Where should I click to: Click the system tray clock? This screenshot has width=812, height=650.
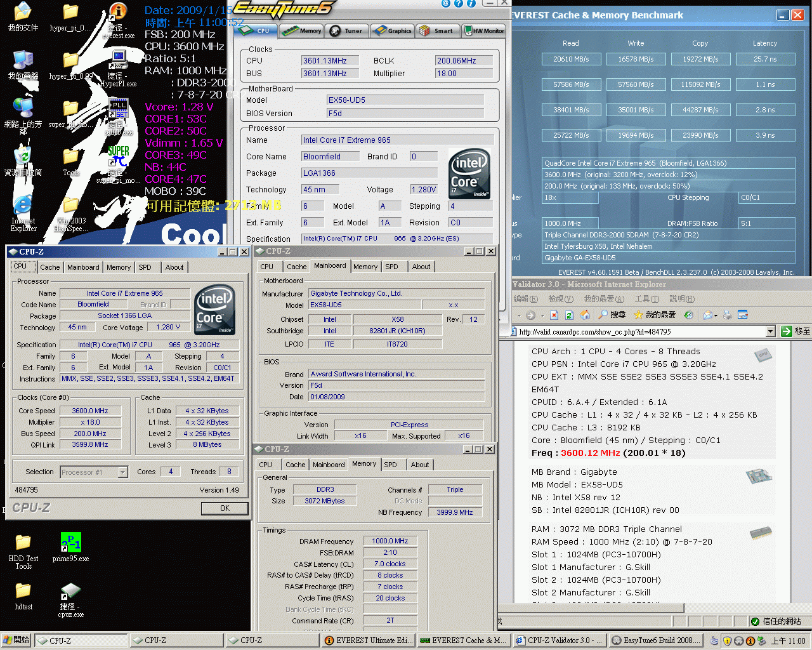pyautogui.click(x=788, y=640)
